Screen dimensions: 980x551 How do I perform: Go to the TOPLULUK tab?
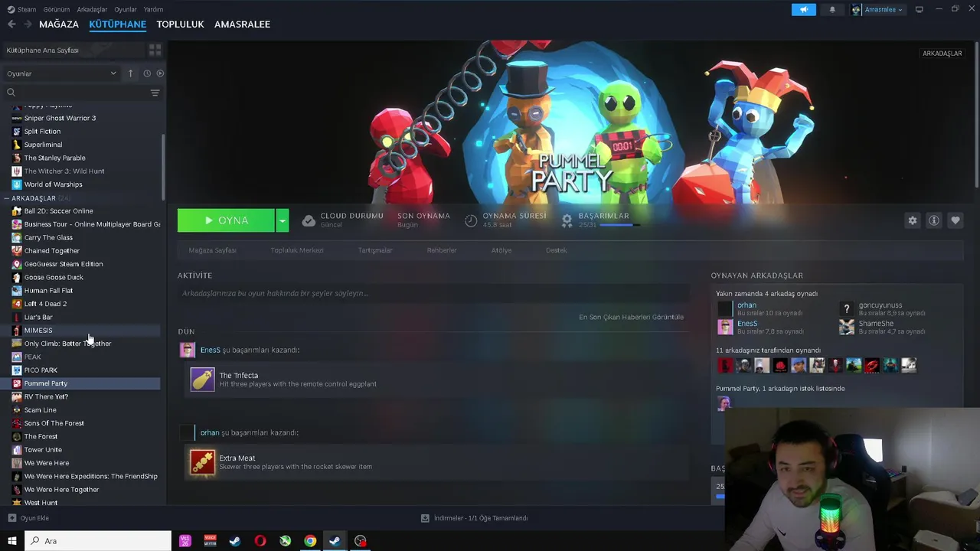point(180,24)
